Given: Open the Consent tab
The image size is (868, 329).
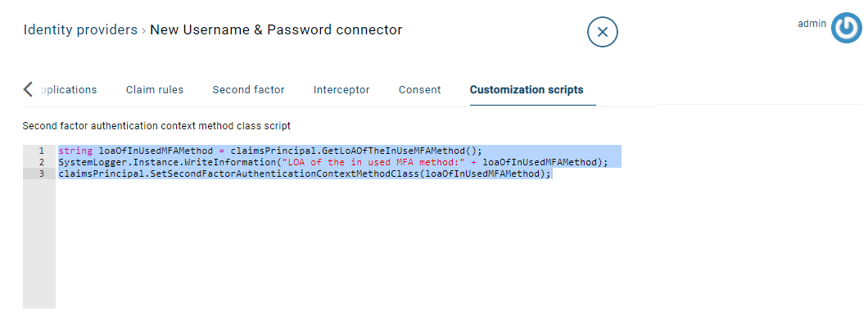Looking at the screenshot, I should coord(419,89).
